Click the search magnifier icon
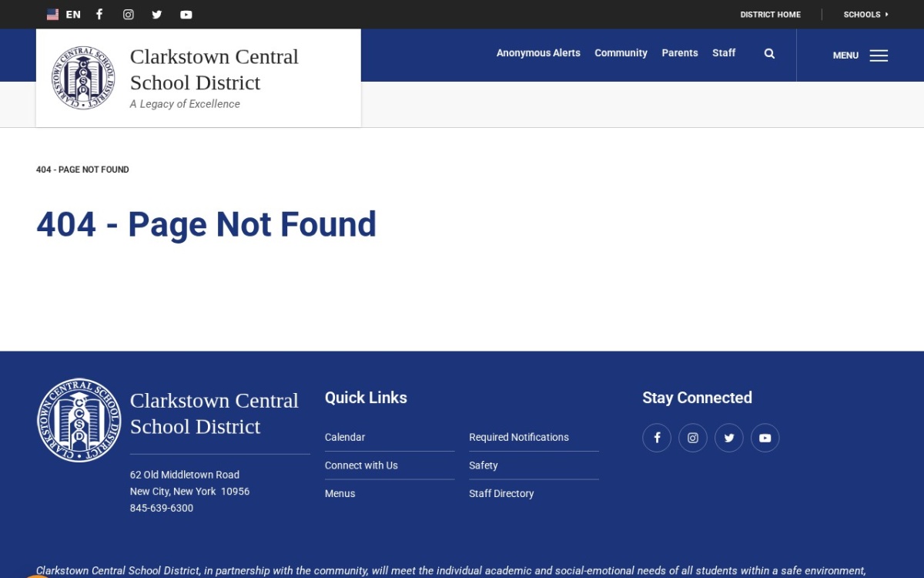Image resolution: width=924 pixels, height=578 pixels. 769,54
